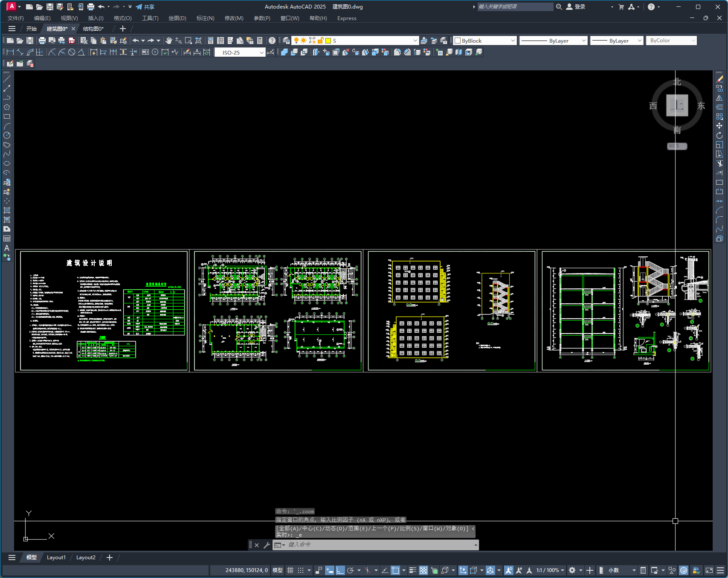
Task: Toggle transparency display in status bar
Action: pos(423,570)
